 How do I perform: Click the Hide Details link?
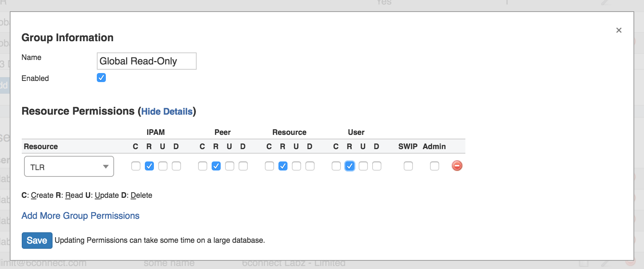pos(167,112)
